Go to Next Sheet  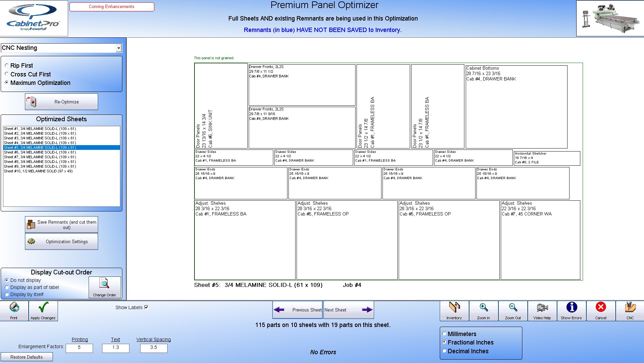click(x=348, y=310)
